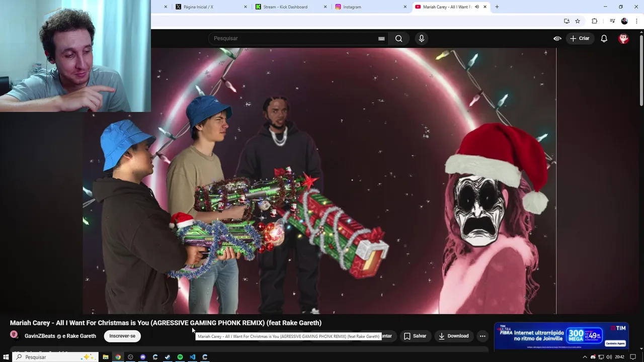Click the install app icon in address bar
644x362 pixels.
(567, 21)
